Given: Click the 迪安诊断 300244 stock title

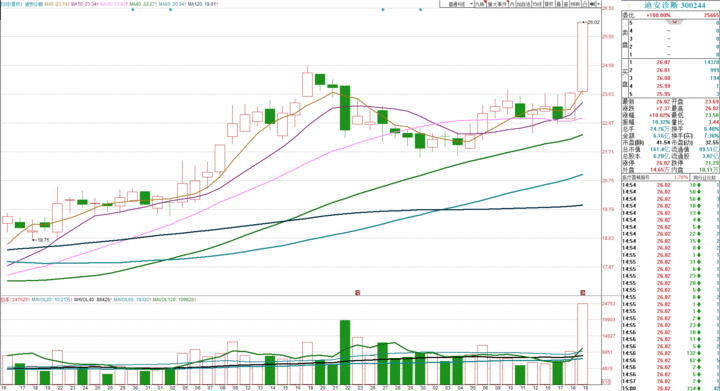Looking at the screenshot, I should pos(675,6).
